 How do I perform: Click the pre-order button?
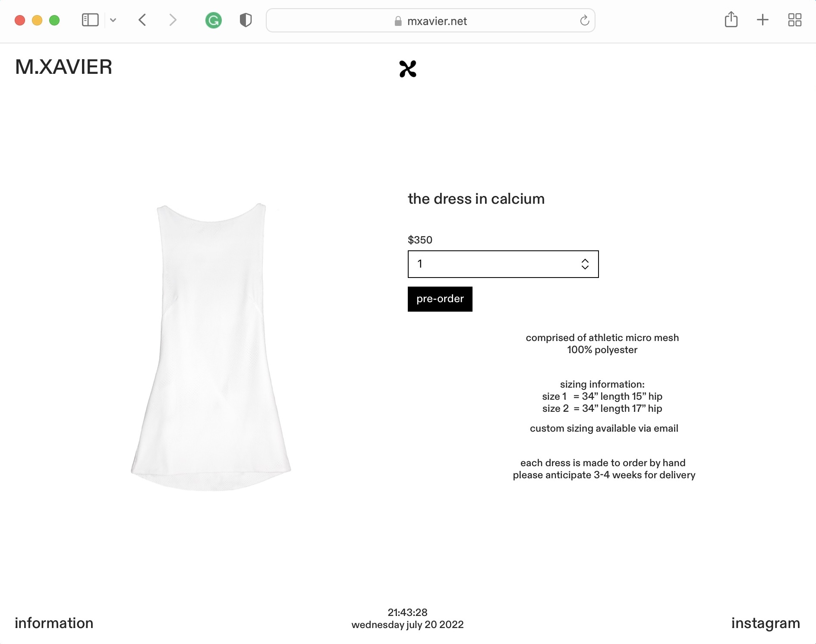pos(440,299)
